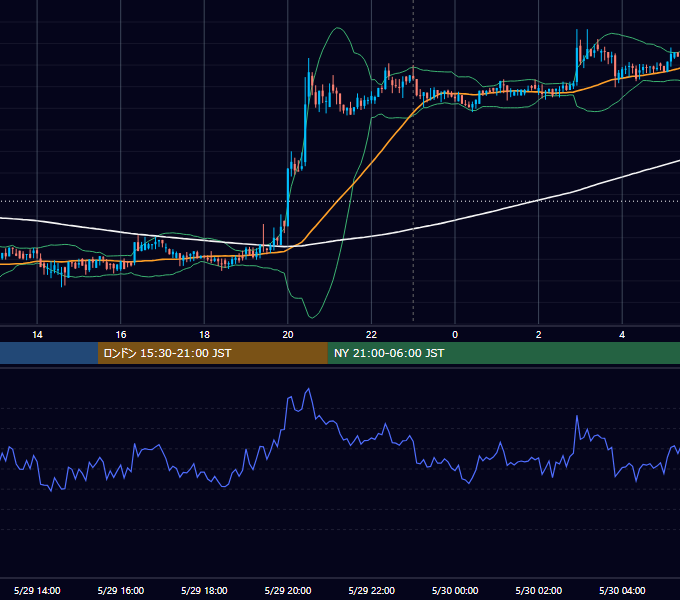This screenshot has width=680, height=600.
Task: Click the 20 hour axis label
Action: click(x=288, y=335)
